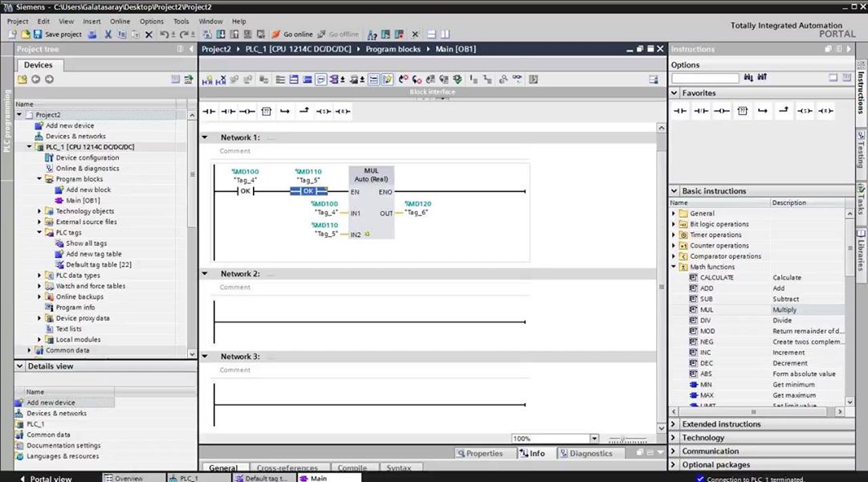The width and height of the screenshot is (868, 482).
Task: Insert set coil from editor favorites bar
Action: click(x=324, y=112)
